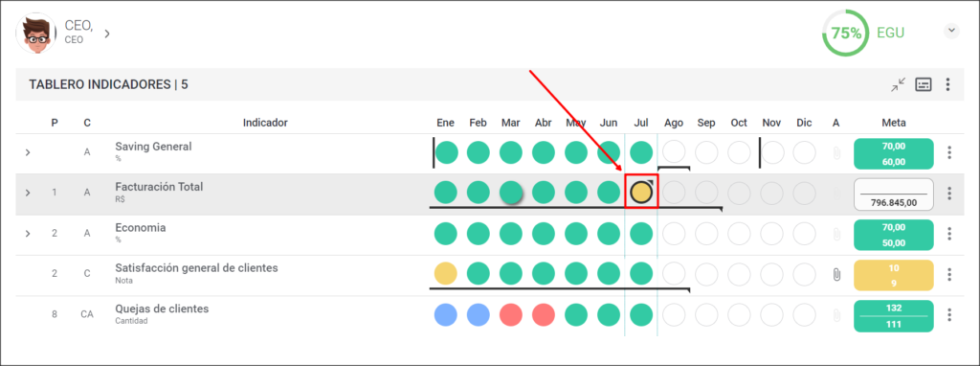Image resolution: width=980 pixels, height=366 pixels.
Task: Click the Meta column header
Action: (x=894, y=123)
